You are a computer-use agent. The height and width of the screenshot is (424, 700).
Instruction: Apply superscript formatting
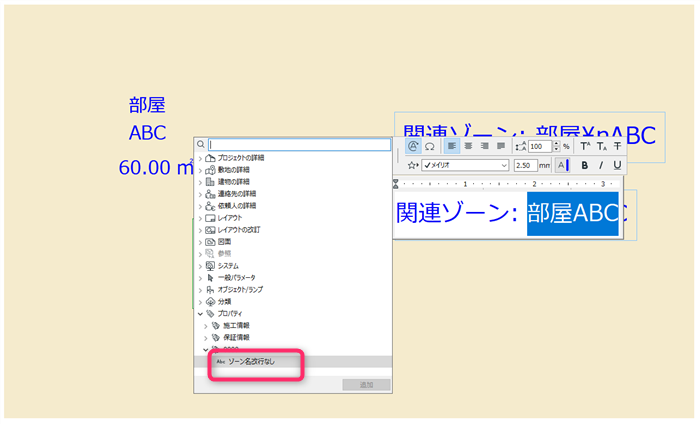click(585, 146)
